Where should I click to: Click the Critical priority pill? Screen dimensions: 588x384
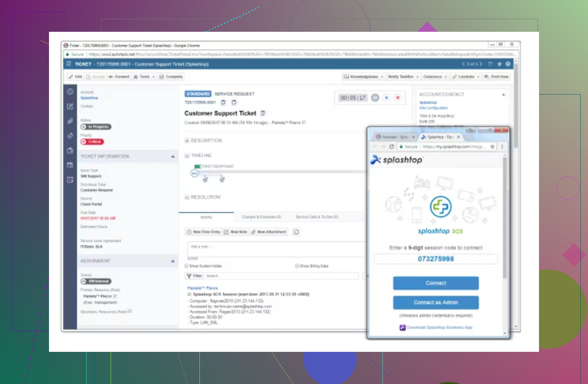coord(92,142)
